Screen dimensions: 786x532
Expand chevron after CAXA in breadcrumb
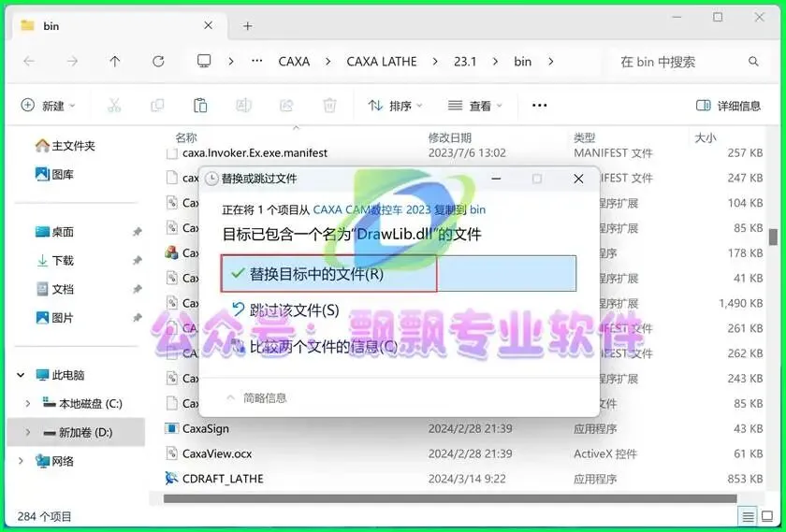pos(327,62)
